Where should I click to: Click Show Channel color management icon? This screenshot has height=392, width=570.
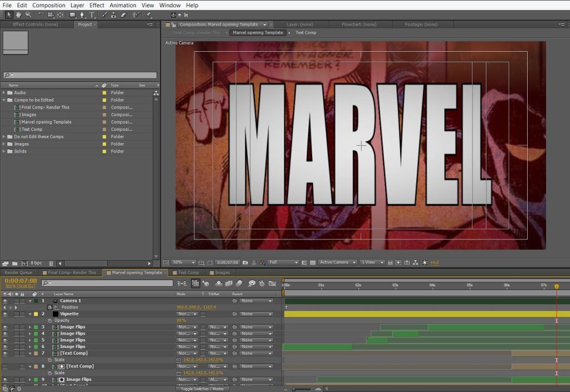(263, 263)
